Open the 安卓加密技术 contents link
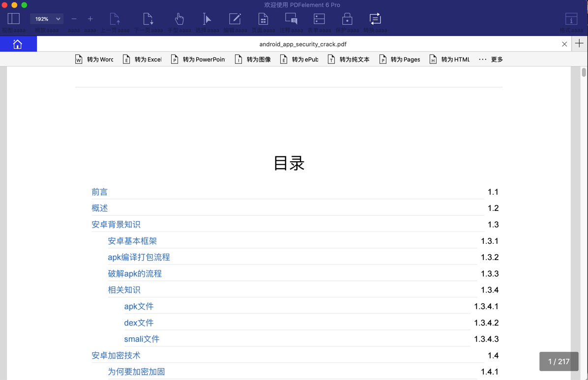The height and width of the screenshot is (380, 588). pyautogui.click(x=116, y=355)
